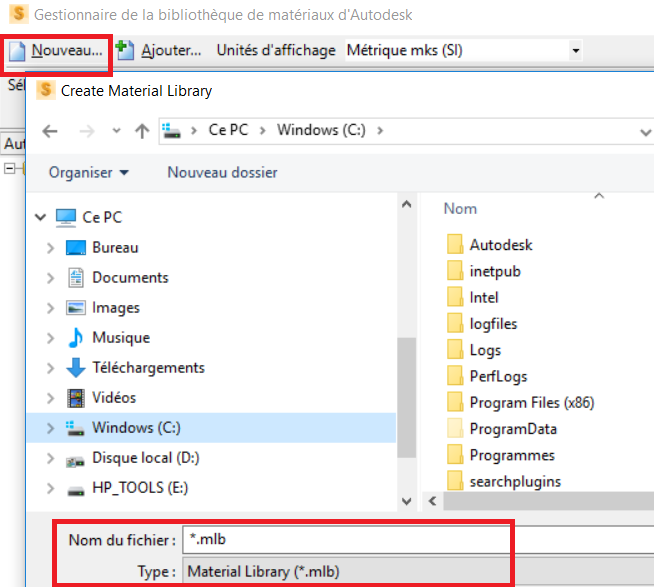
Task: Select the Musique folder icon
Action: [76, 337]
